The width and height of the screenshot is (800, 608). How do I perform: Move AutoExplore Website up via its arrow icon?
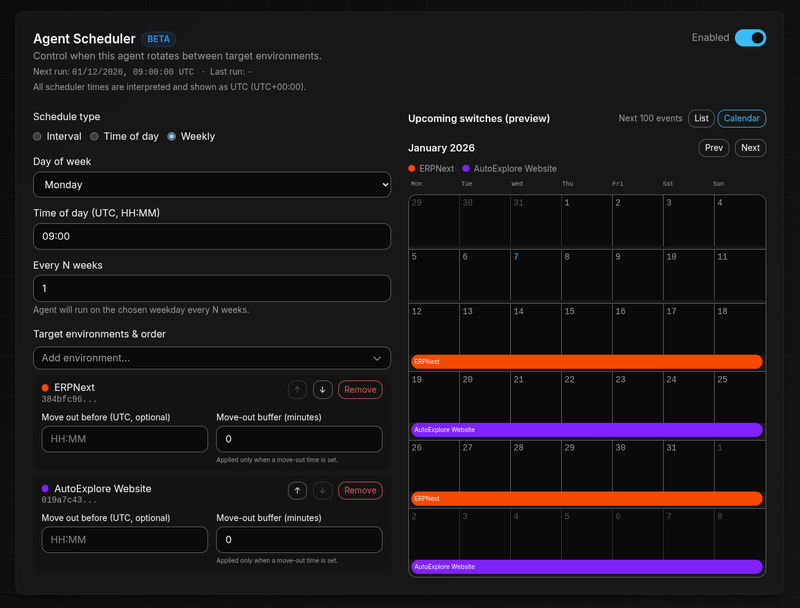pyautogui.click(x=297, y=490)
